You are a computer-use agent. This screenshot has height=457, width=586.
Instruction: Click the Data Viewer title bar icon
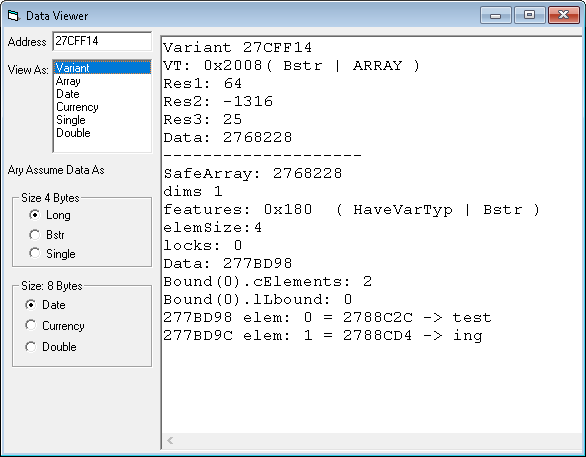pos(13,16)
